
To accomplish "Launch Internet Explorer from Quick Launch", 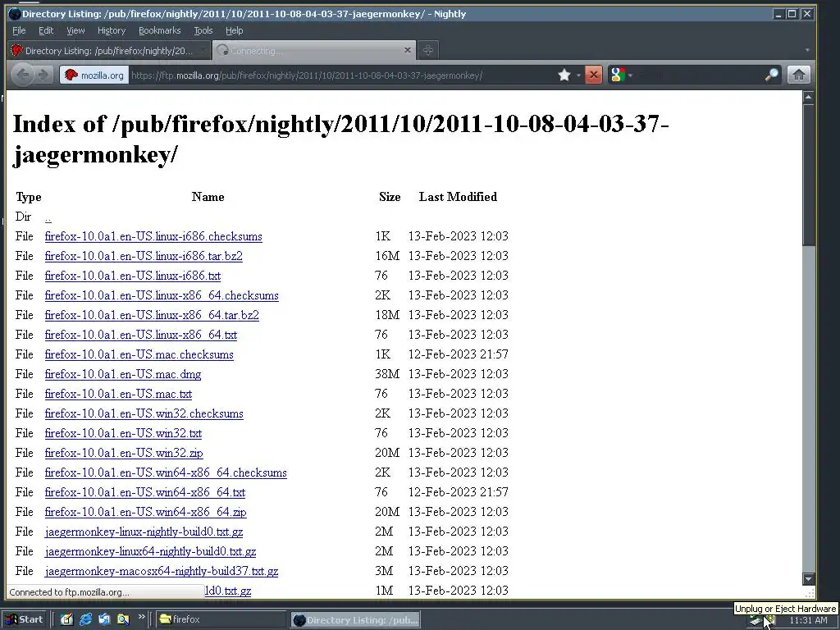I will (85, 619).
